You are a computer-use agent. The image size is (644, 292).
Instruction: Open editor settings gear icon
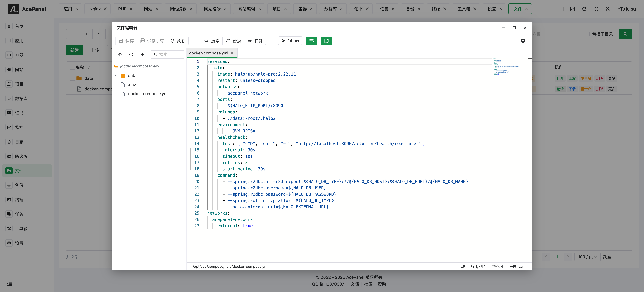[x=523, y=41]
